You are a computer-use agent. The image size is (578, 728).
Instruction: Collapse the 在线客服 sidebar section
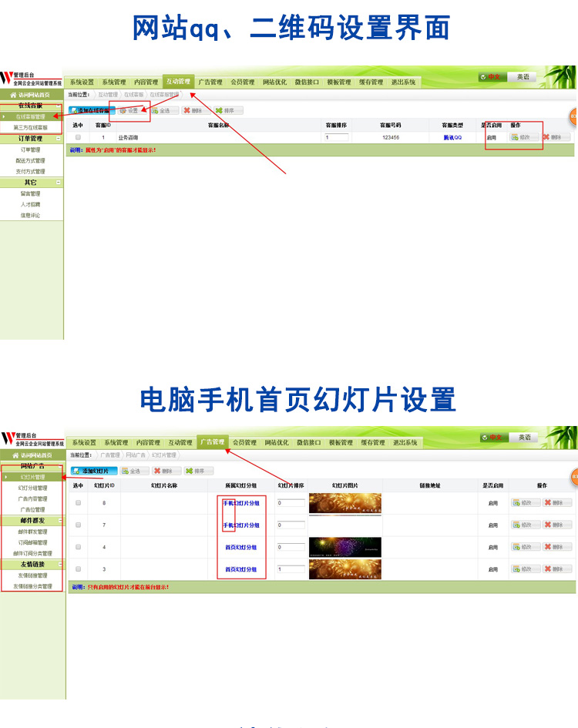coord(58,106)
